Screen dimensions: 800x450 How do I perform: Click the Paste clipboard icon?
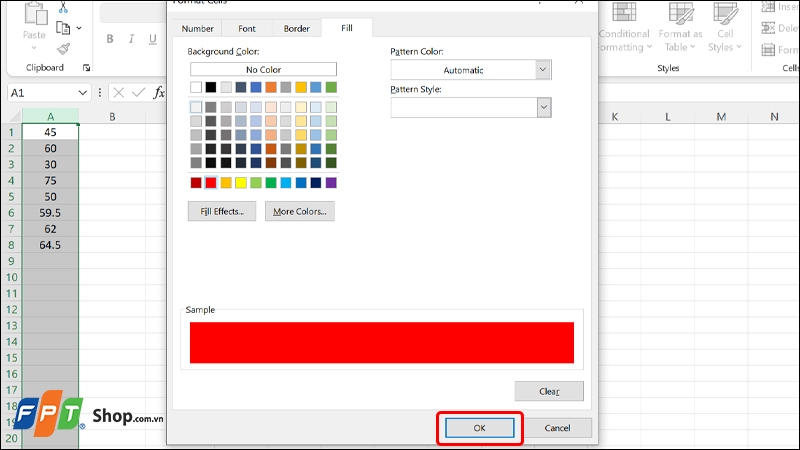click(36, 13)
